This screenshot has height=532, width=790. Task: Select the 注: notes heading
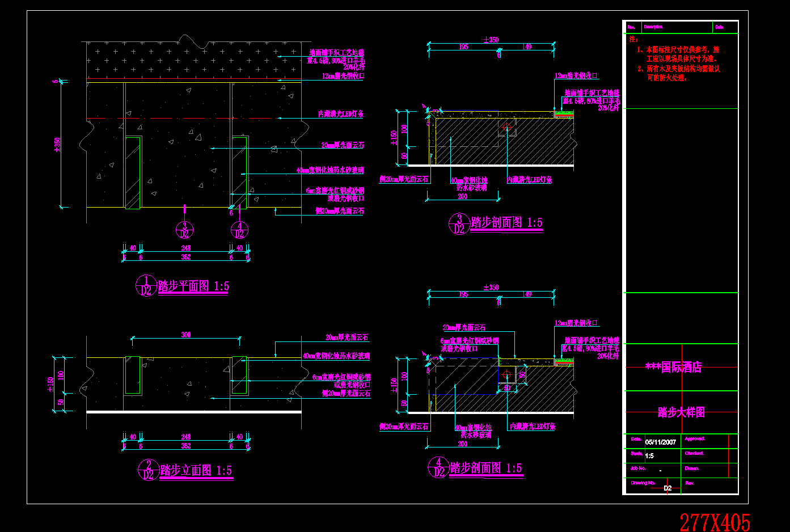[633, 39]
